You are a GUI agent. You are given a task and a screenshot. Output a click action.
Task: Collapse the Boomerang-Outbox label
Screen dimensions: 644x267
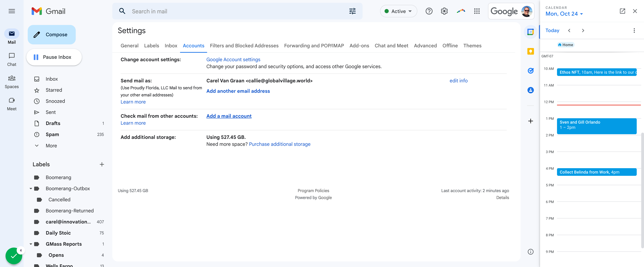[31, 188]
